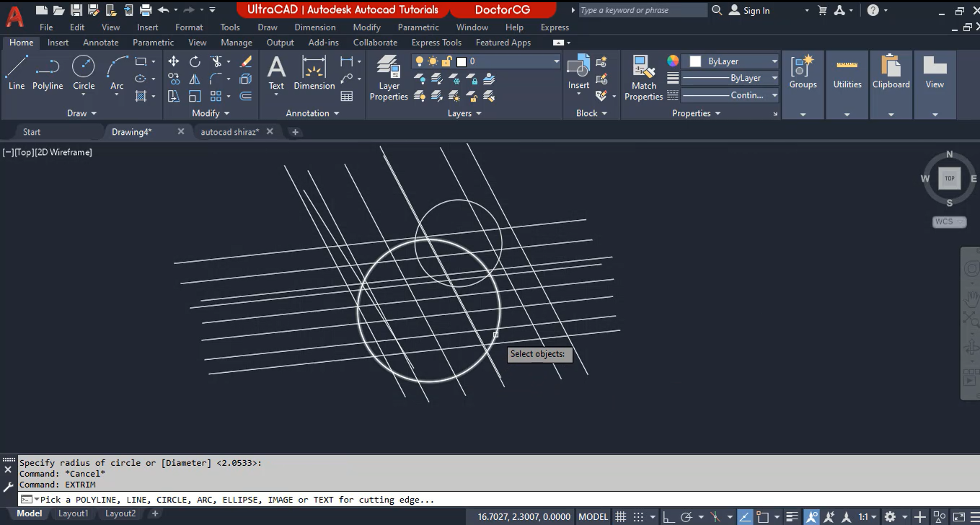Toggle clean screen mode in status bar
The image size is (980, 525).
pos(958,516)
